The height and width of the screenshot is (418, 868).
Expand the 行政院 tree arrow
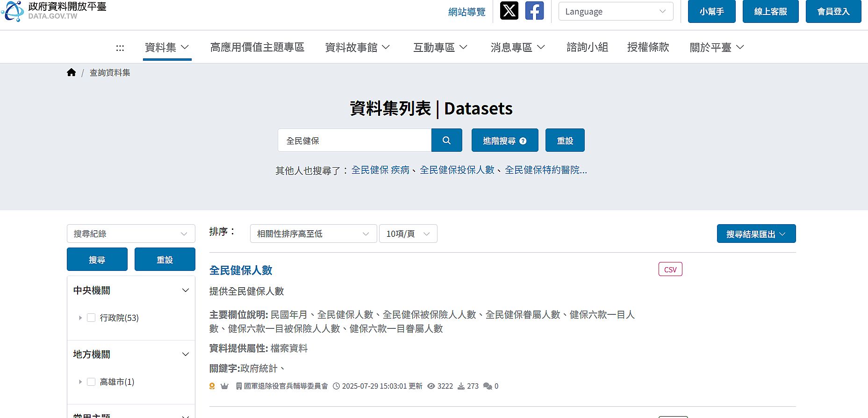[80, 318]
